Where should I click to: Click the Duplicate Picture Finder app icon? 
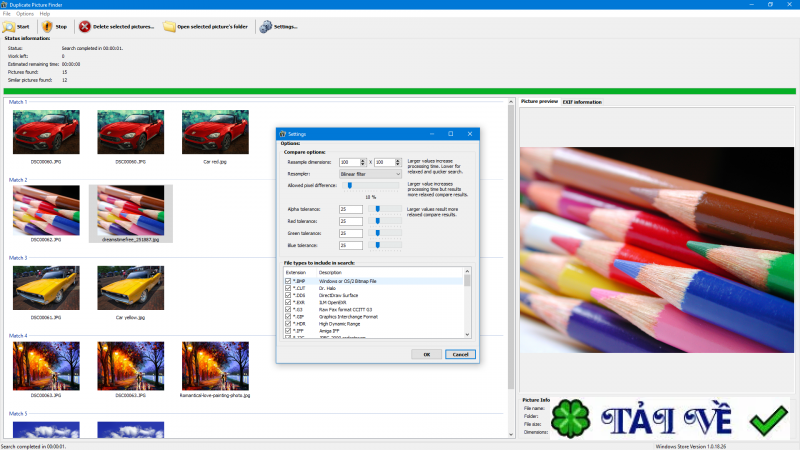tap(4, 4)
